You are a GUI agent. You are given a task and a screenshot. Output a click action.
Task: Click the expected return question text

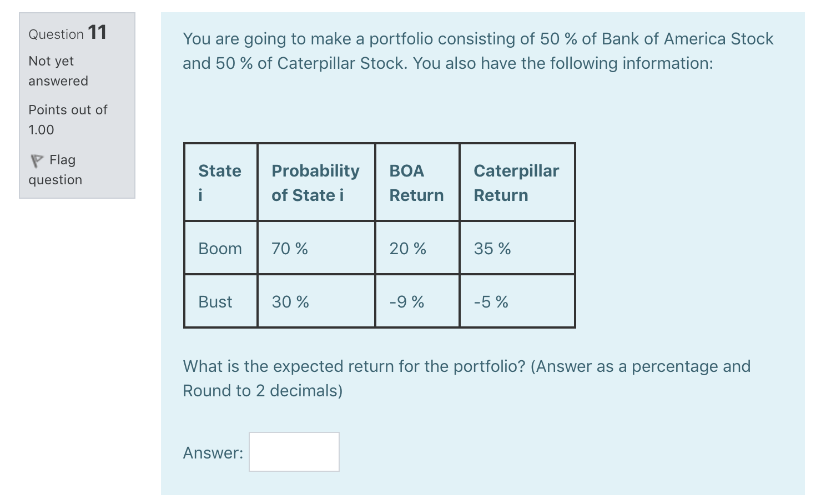click(466, 378)
